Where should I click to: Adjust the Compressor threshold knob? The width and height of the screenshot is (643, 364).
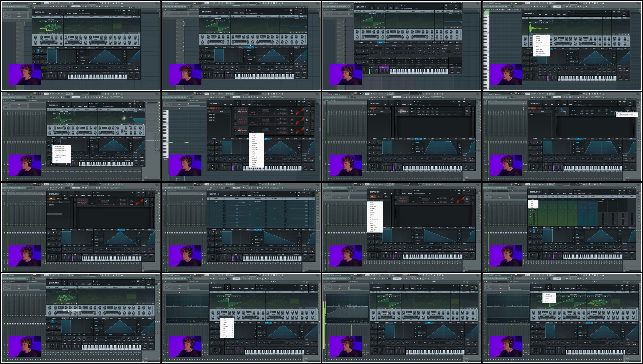419,112
